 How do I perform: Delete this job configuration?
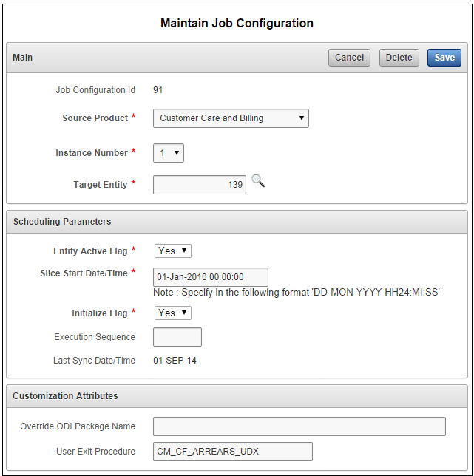[x=399, y=58]
